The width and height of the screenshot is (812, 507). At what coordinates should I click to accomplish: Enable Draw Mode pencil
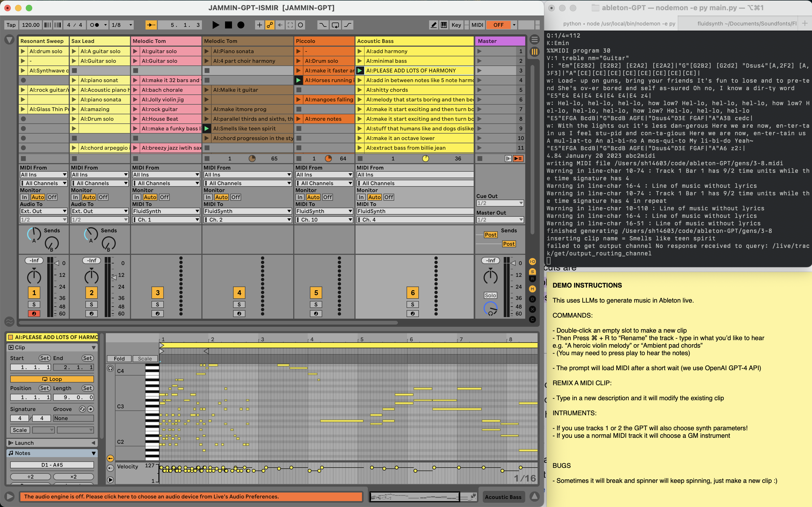coord(433,25)
